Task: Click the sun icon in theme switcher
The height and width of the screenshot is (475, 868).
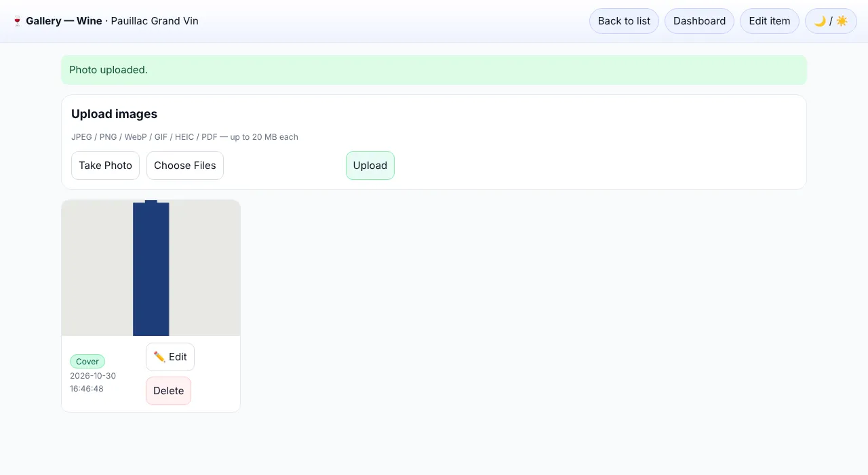Action: pos(842,21)
